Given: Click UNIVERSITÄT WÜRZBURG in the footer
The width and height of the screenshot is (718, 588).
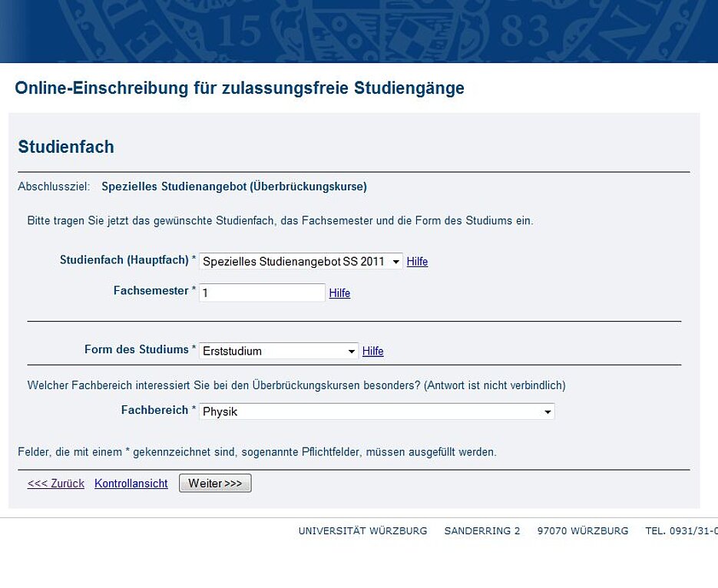Looking at the screenshot, I should pyautogui.click(x=362, y=531).
